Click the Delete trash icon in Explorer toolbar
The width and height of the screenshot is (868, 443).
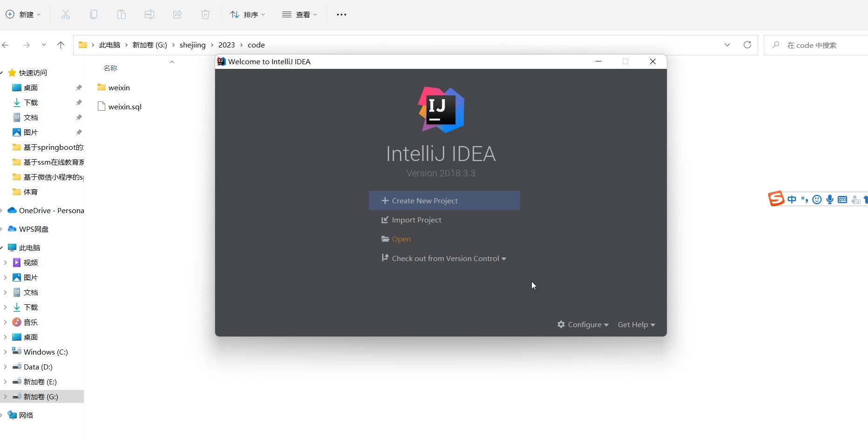coord(205,14)
